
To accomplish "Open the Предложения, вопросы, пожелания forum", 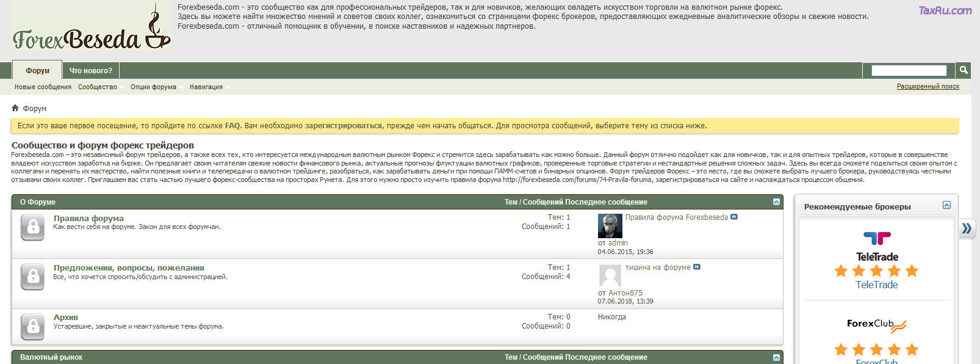I will [129, 268].
